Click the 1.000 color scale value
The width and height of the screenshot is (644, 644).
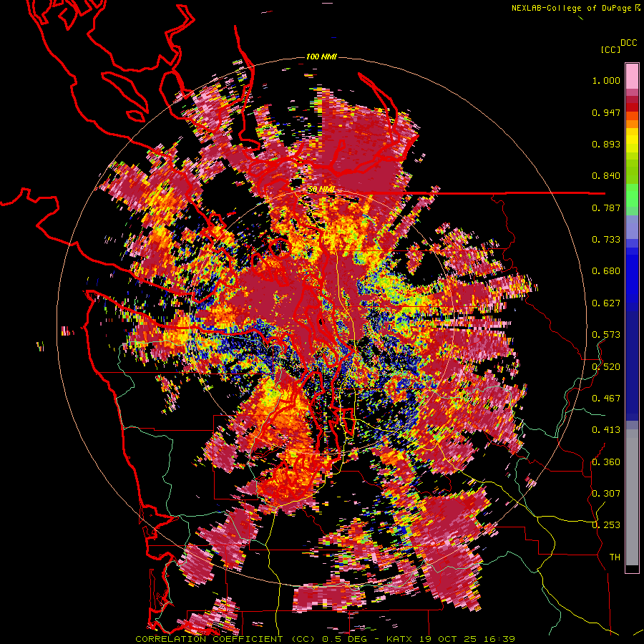pos(606,80)
